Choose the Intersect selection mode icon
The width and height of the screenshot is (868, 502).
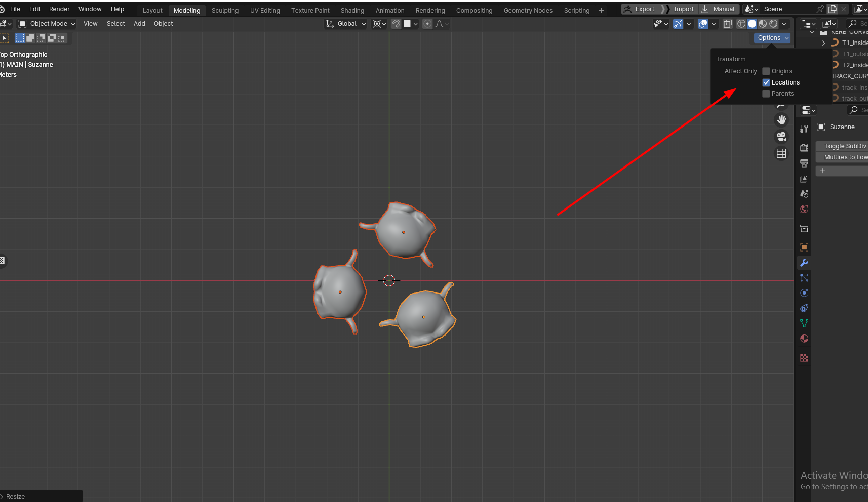click(x=62, y=38)
